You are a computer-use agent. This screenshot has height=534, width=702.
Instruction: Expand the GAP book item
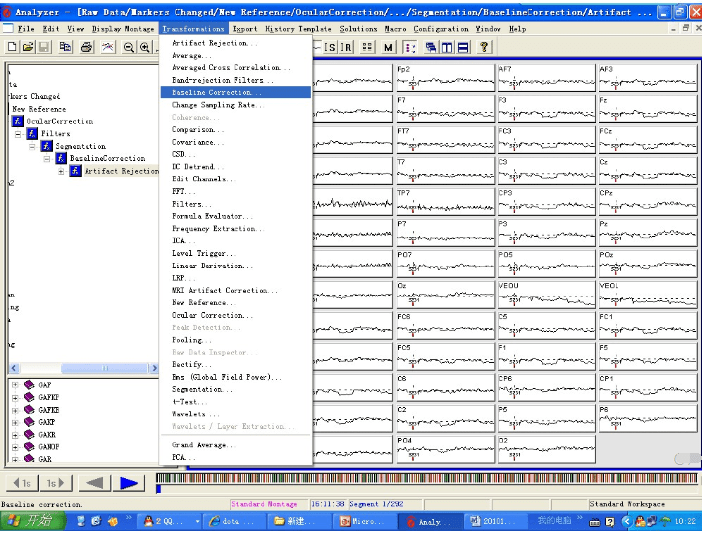pyautogui.click(x=15, y=385)
